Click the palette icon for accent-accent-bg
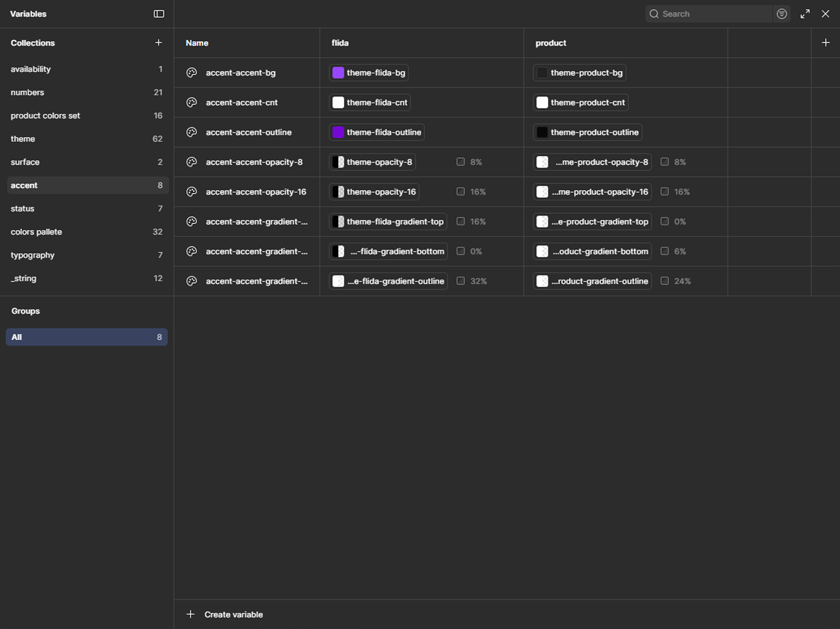Image resolution: width=840 pixels, height=629 pixels. [192, 73]
